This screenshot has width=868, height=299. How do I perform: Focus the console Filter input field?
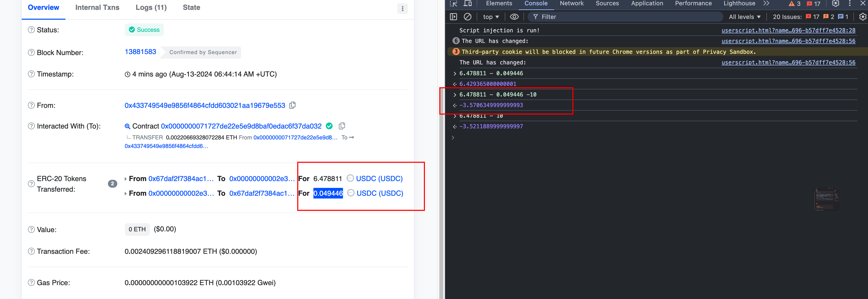(625, 17)
